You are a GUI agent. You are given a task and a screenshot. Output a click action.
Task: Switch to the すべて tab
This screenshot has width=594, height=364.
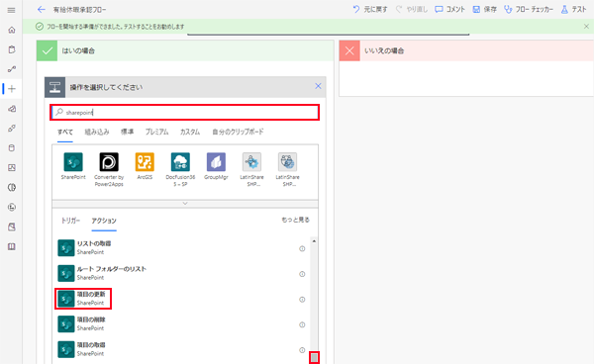point(65,133)
